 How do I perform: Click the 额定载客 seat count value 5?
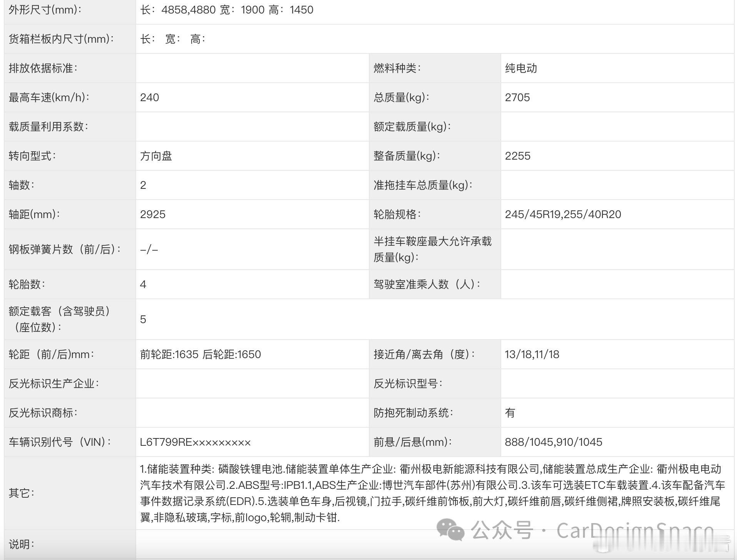pyautogui.click(x=142, y=319)
